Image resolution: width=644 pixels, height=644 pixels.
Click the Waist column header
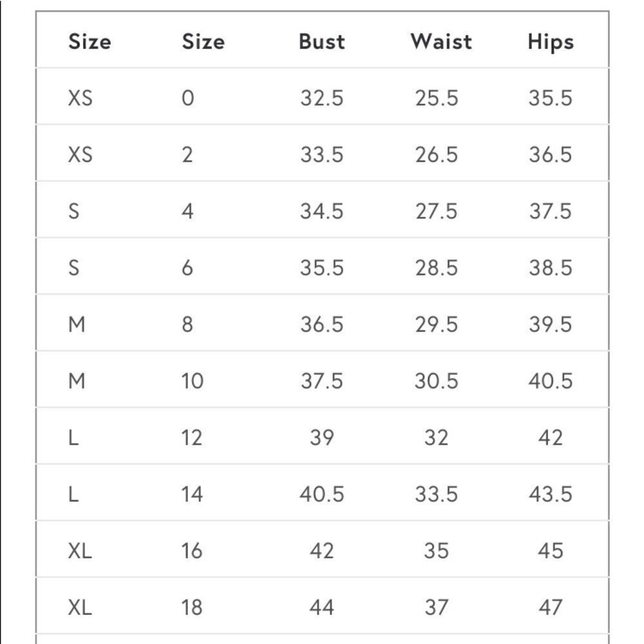pos(441,41)
